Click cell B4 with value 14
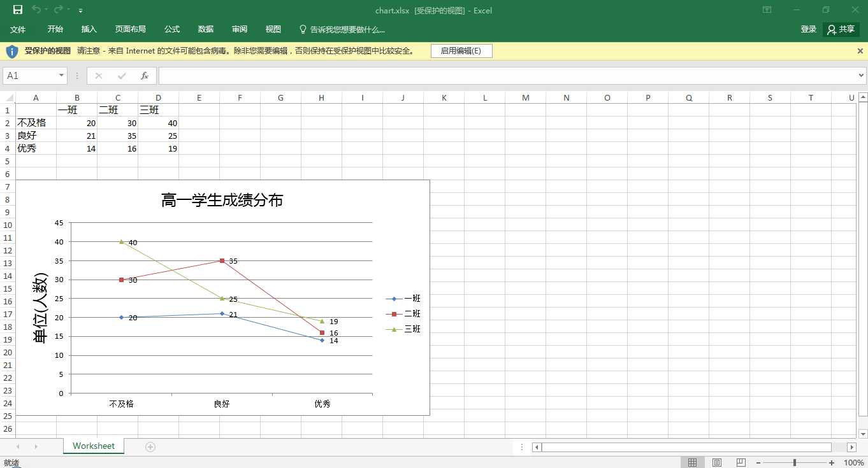 77,148
